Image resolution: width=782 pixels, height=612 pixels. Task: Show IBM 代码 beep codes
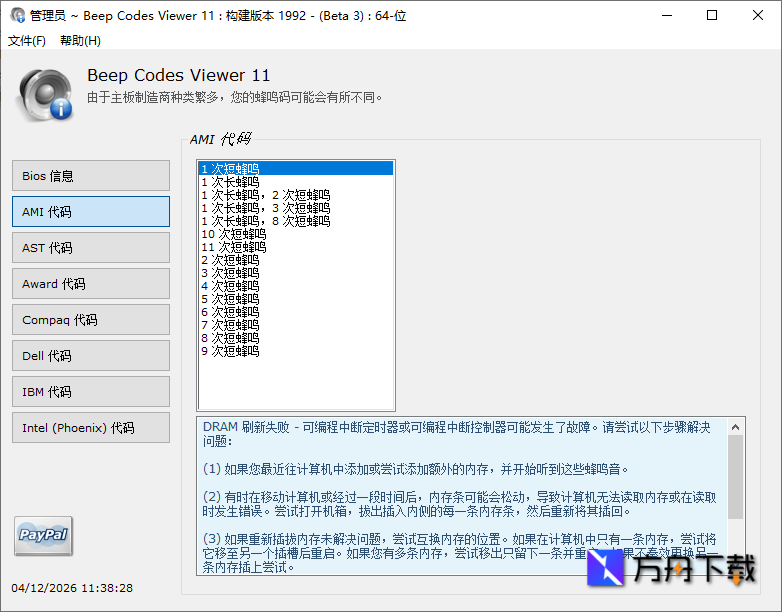91,391
